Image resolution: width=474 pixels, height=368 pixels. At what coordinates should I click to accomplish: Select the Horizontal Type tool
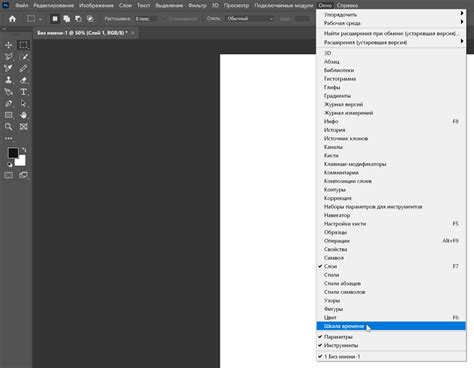coord(23,92)
